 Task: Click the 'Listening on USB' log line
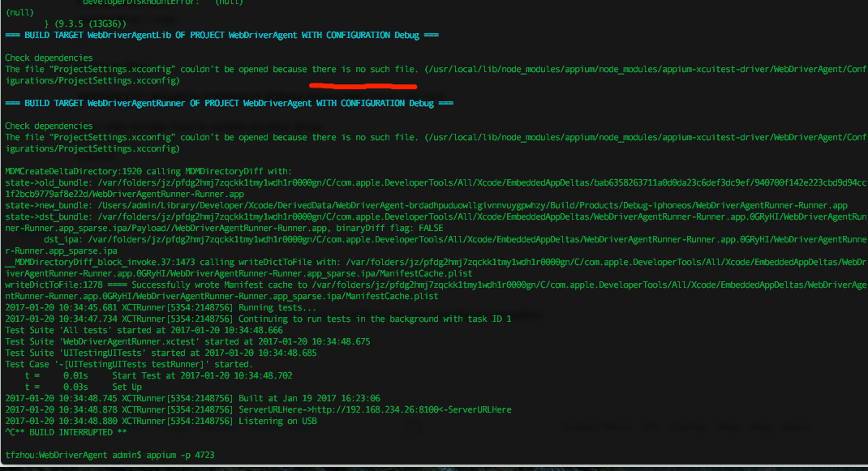tap(161, 421)
